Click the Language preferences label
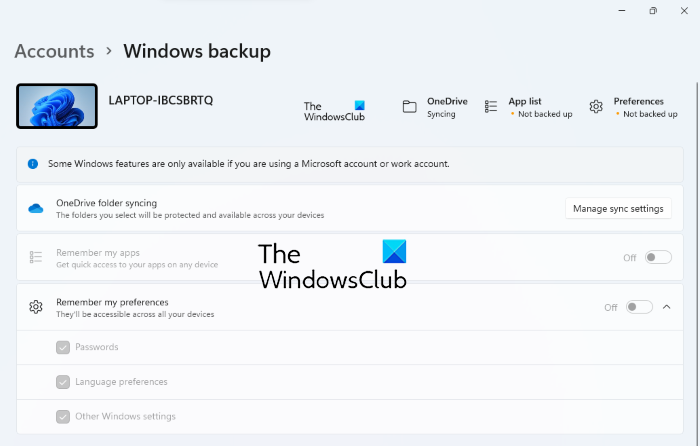 [121, 382]
